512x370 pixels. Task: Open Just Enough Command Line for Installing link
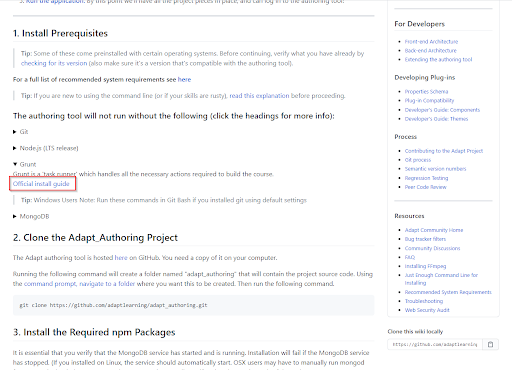pyautogui.click(x=441, y=279)
